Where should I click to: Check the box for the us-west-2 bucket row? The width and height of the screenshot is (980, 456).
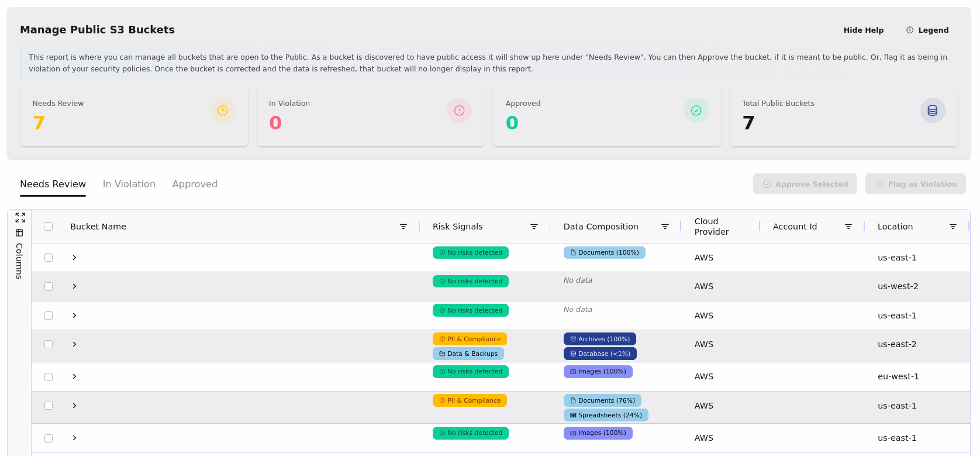[x=49, y=286]
